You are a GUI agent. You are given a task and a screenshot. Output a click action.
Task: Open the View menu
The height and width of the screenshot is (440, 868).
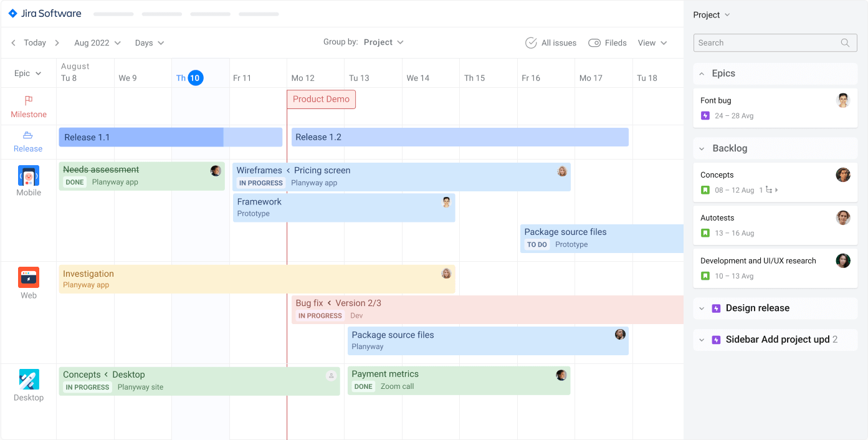click(652, 43)
